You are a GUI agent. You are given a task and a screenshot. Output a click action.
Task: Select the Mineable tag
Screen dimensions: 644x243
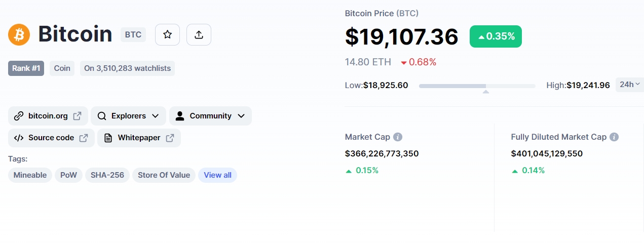tap(30, 175)
